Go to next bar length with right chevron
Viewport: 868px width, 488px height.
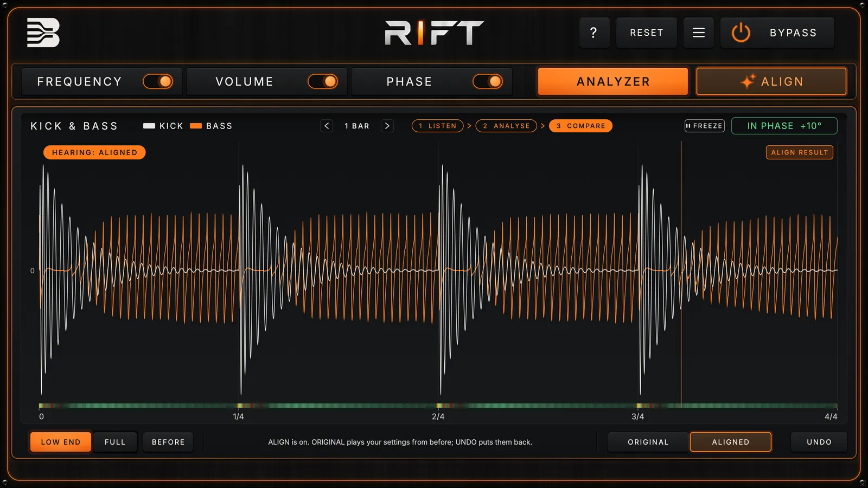(x=387, y=126)
